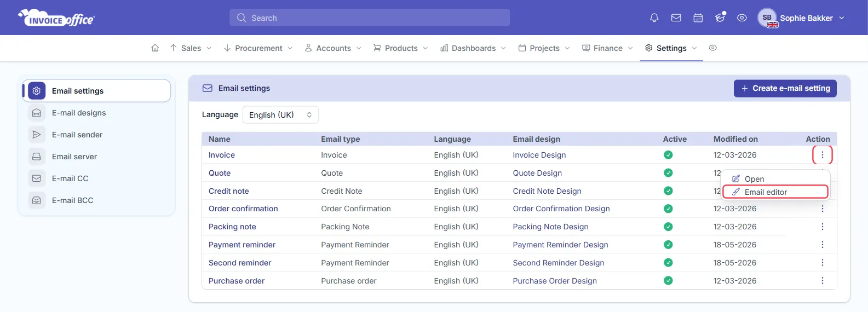Open action menu for Packing note row

822,227
